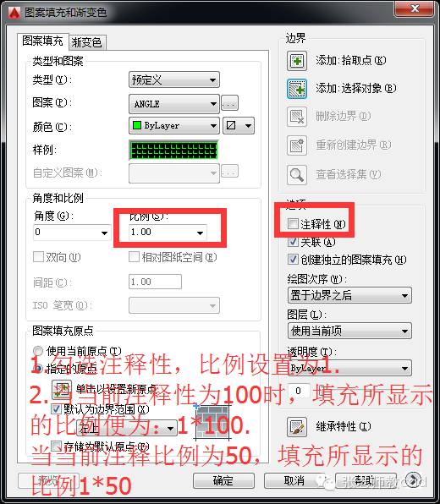Viewport: 440px width, 504px height.
Task: Expand the ANGLE pattern dropdown
Action: coord(174,103)
